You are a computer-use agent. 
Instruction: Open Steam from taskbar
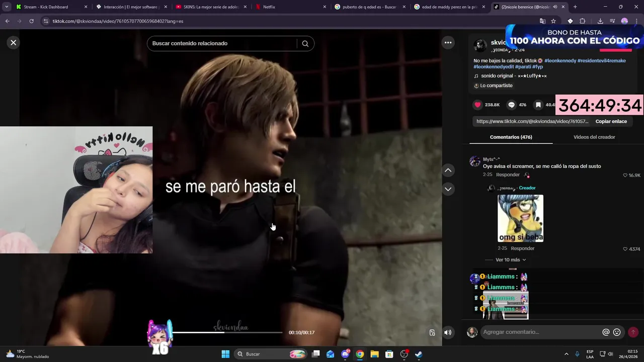point(419,354)
